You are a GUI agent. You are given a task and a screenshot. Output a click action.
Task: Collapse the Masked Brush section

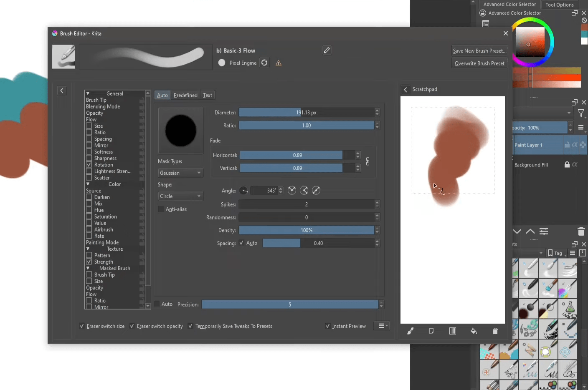(88, 268)
